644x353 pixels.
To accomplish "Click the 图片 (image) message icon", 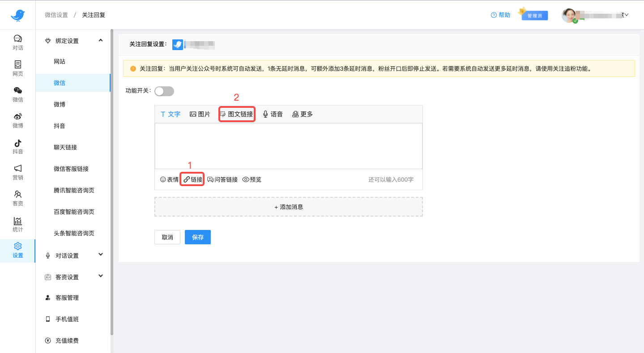I will (200, 114).
